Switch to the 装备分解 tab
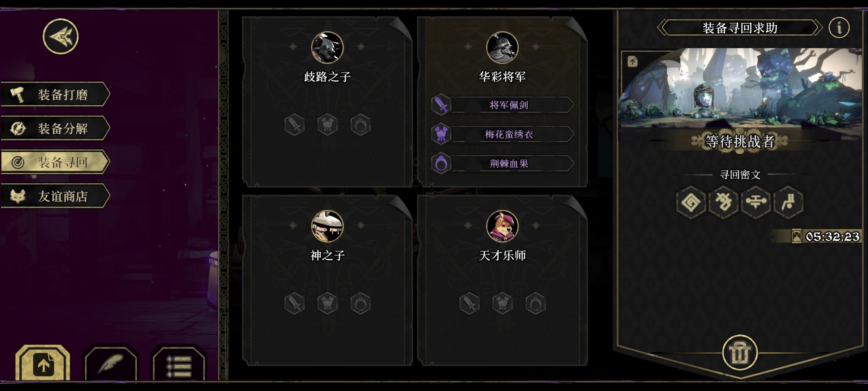 click(55, 128)
